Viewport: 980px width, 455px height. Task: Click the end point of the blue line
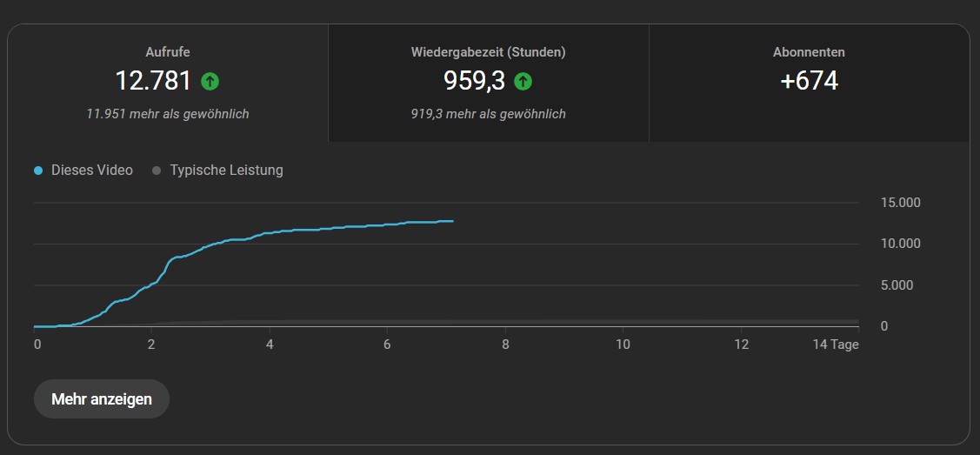point(452,221)
